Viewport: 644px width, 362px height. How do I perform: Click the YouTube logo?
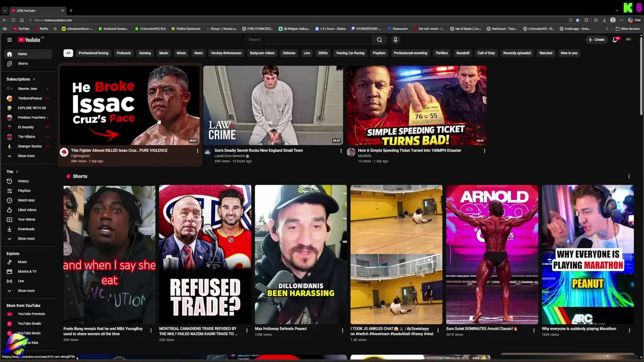30,40
